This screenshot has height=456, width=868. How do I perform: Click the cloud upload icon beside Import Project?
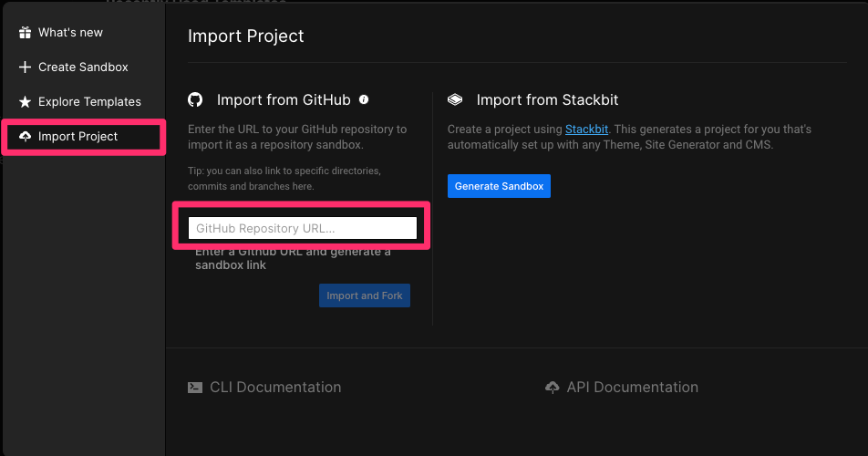coord(25,136)
